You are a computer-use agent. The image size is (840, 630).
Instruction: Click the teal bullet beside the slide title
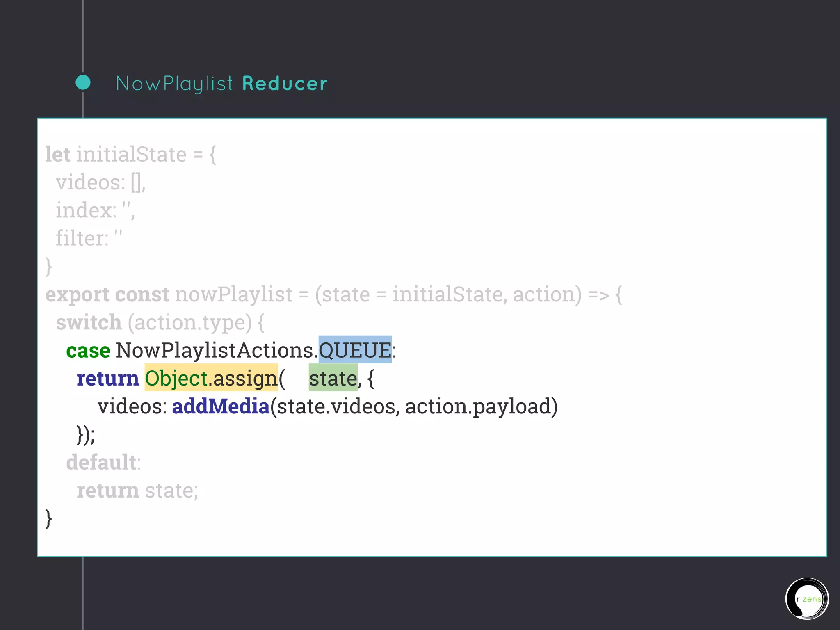(x=83, y=82)
